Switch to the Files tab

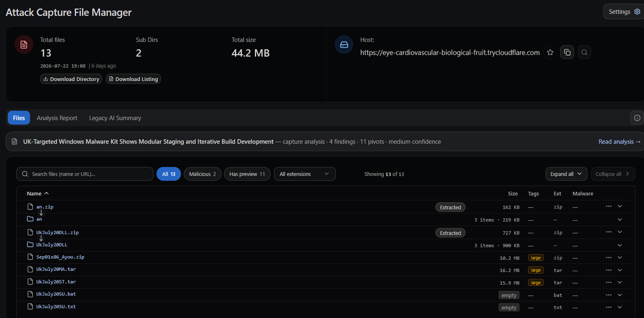click(19, 118)
